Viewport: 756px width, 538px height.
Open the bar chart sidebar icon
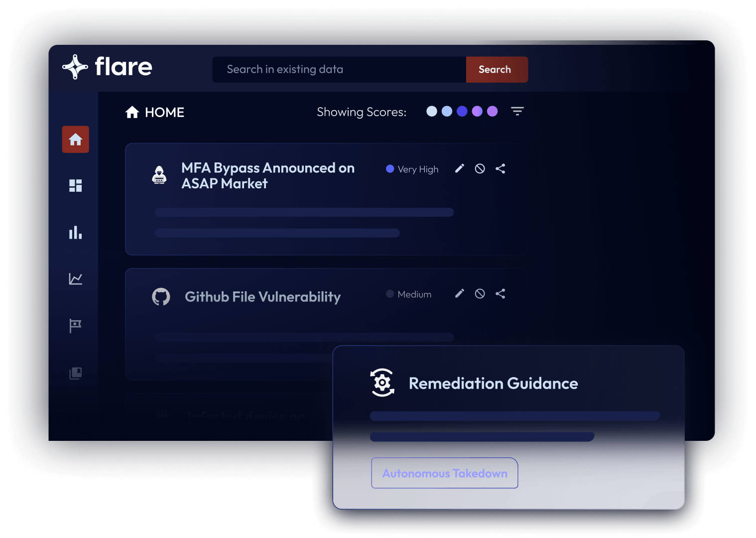point(76,233)
